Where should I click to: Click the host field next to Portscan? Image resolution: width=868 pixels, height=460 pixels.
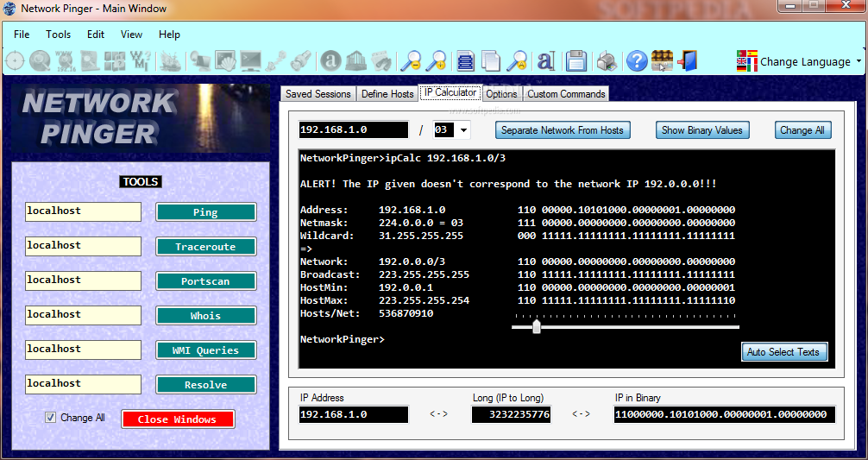pos(83,280)
